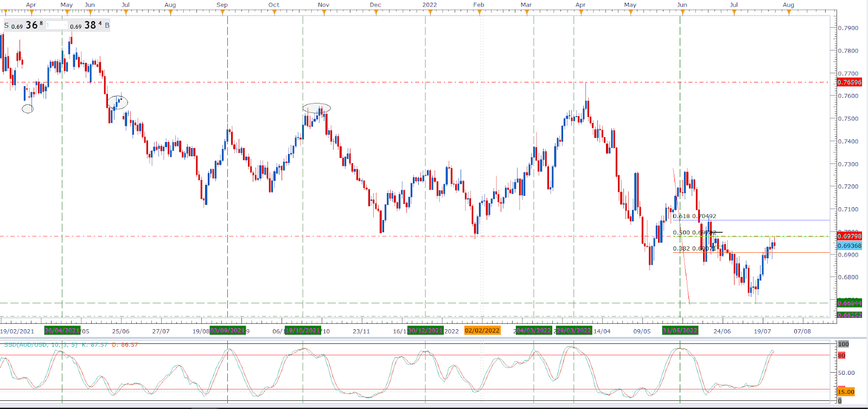
Task: Click the orange 15.00 level tag on stochastic axis
Action: click(846, 392)
